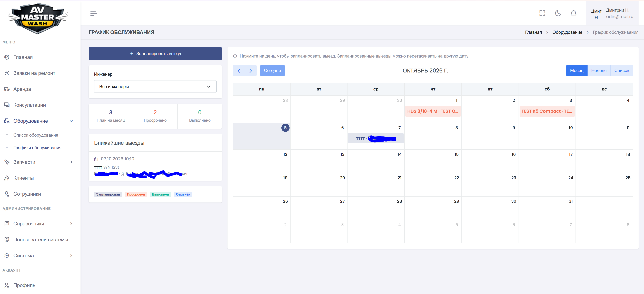644x294 pixels.
Task: Expand the Запчасти submenu chevron
Action: [x=71, y=162]
